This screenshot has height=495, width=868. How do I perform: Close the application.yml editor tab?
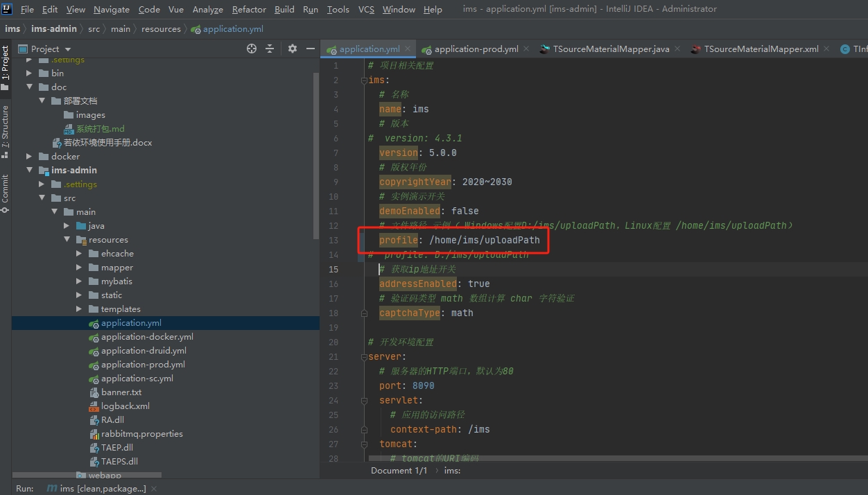pos(408,49)
